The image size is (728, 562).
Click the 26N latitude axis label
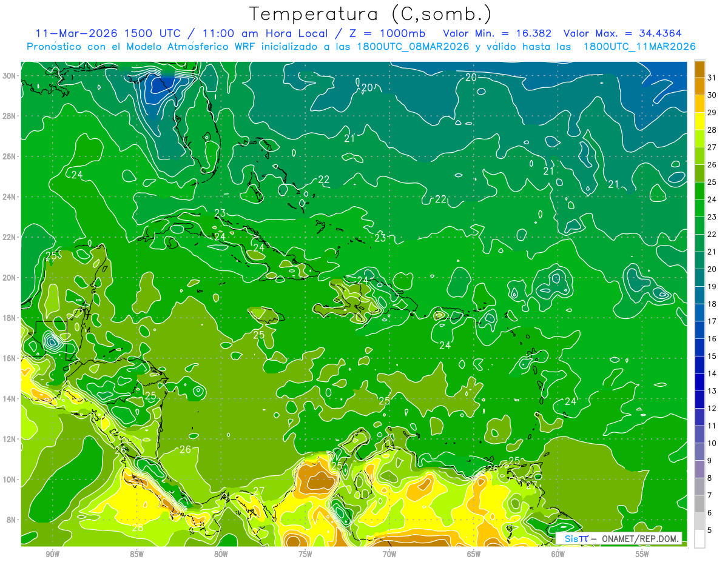pos(8,156)
